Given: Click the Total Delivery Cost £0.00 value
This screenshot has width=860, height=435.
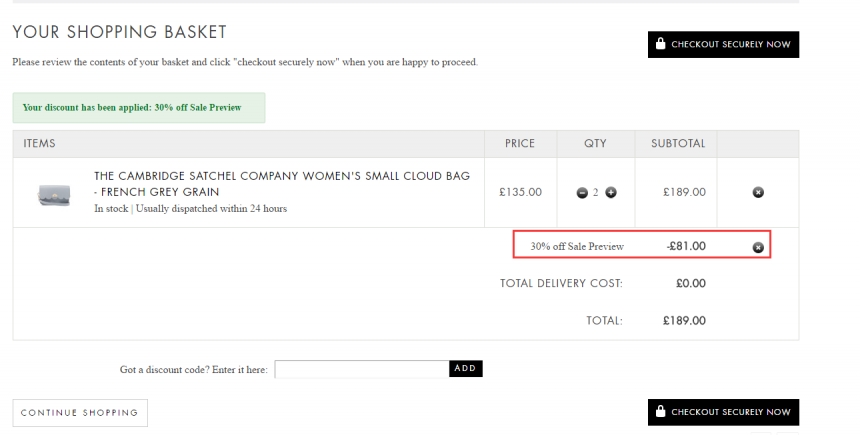Looking at the screenshot, I should point(691,284).
